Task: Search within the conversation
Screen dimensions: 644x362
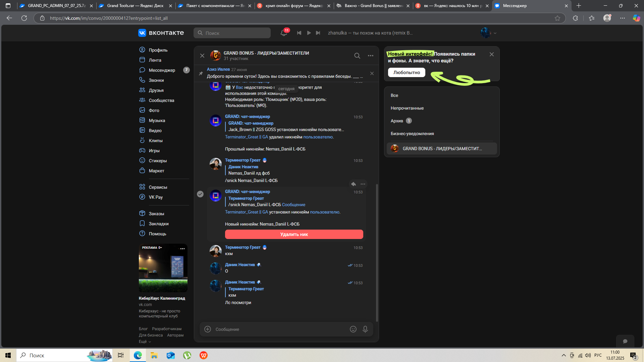Action: (x=357, y=56)
